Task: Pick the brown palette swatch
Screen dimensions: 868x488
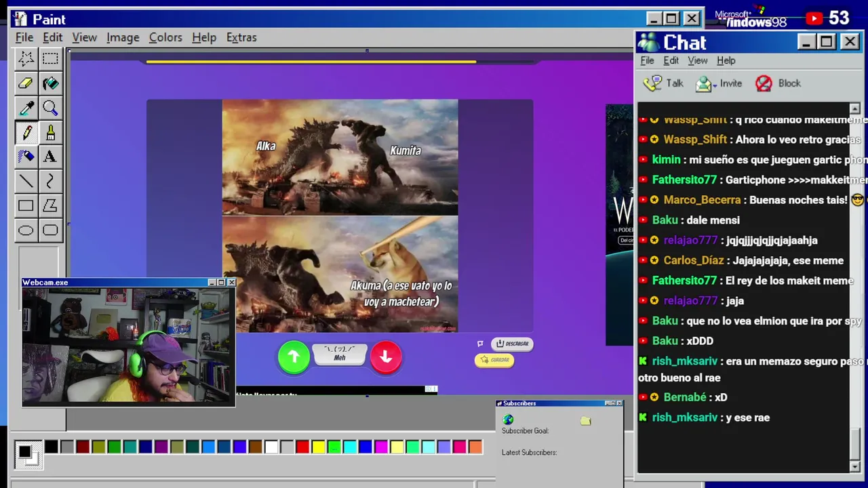Action: click(256, 447)
